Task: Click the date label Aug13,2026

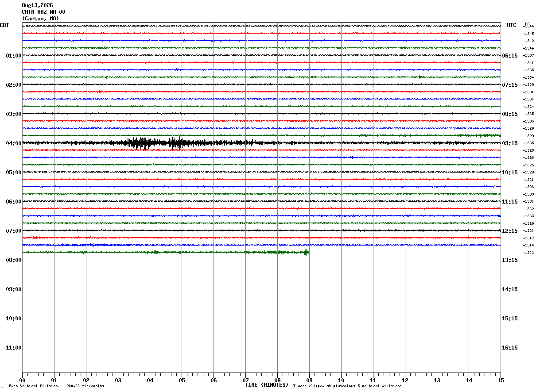Action: pos(37,5)
